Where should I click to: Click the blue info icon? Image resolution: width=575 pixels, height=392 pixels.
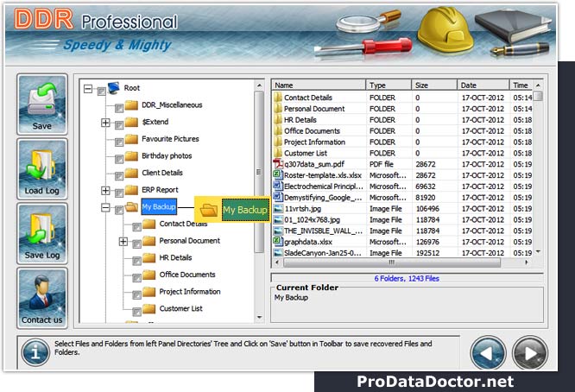35,353
